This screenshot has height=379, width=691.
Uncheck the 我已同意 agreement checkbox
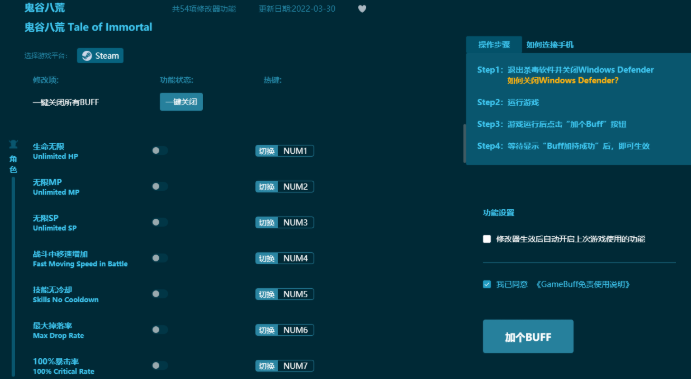point(487,284)
